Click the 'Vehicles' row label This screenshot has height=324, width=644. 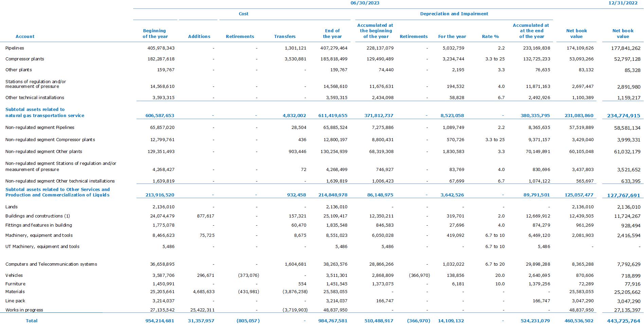pos(14,275)
